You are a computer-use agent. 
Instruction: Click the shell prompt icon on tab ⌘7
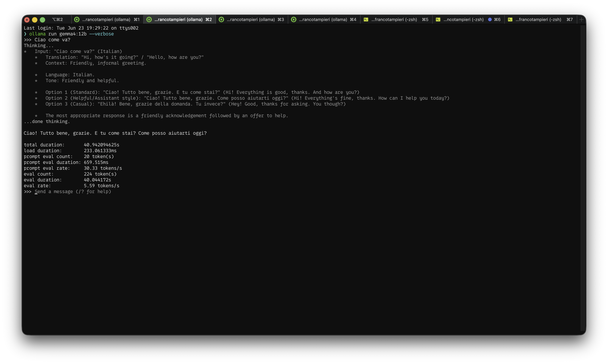pyautogui.click(x=510, y=19)
